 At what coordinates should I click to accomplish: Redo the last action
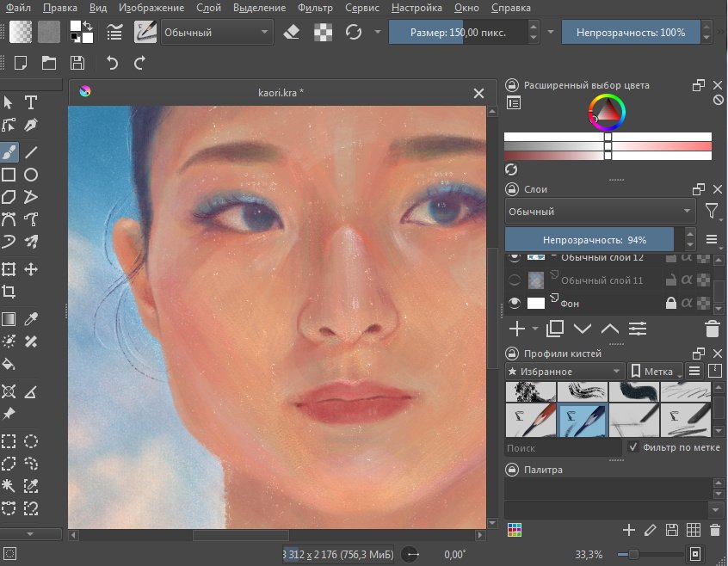click(139, 63)
